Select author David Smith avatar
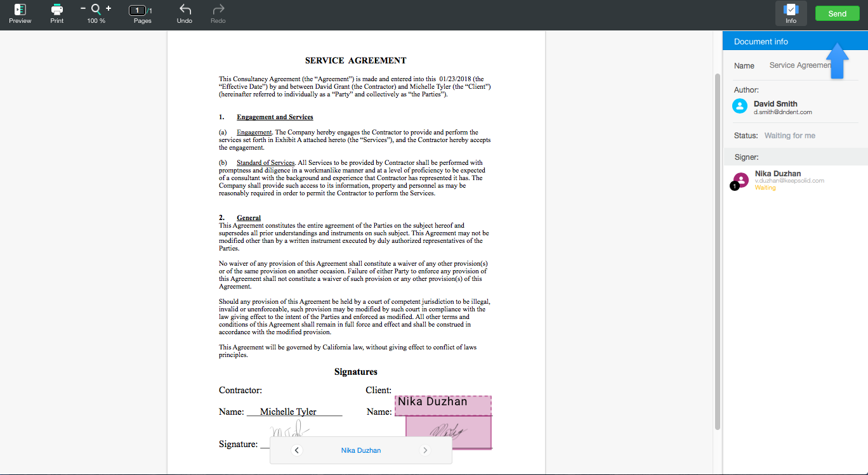 click(740, 106)
